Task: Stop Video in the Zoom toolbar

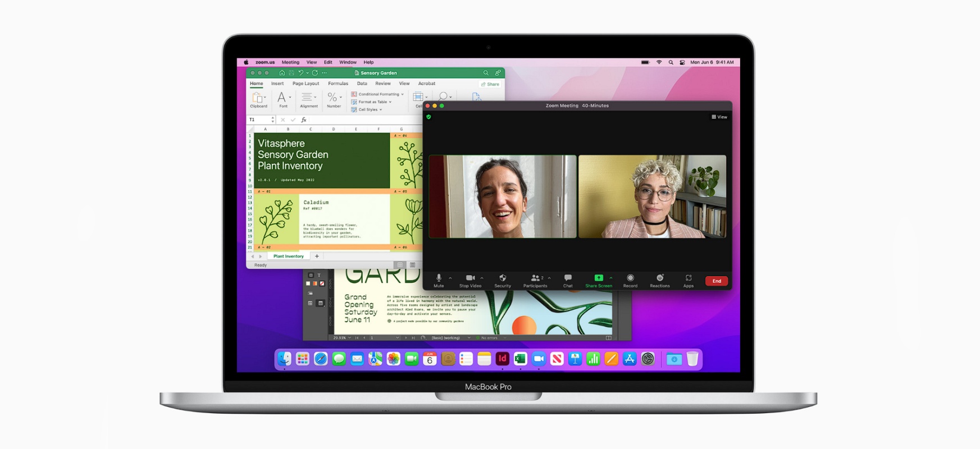Action: (470, 281)
